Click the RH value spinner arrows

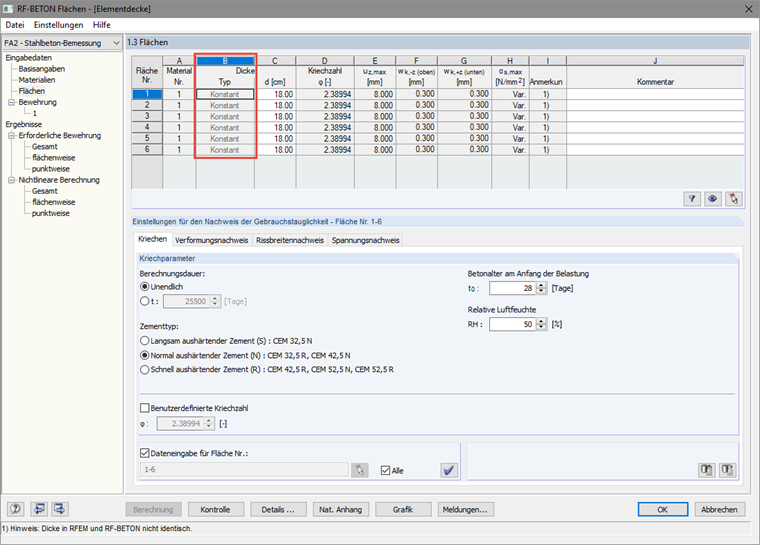coord(542,324)
